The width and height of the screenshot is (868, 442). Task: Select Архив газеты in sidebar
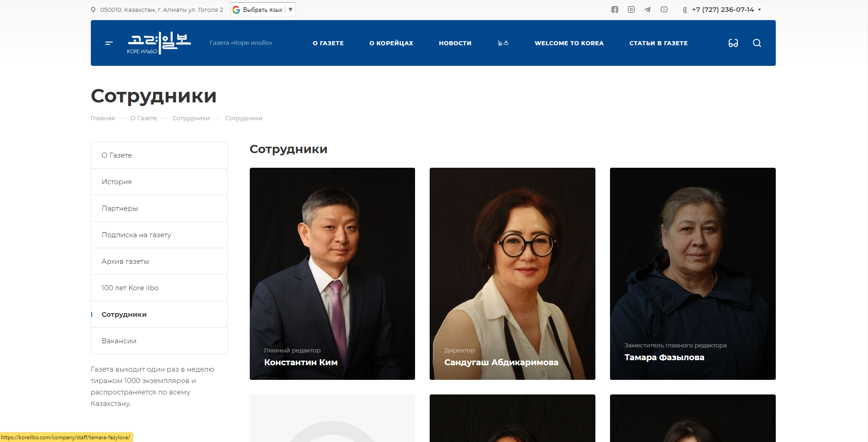(159, 261)
